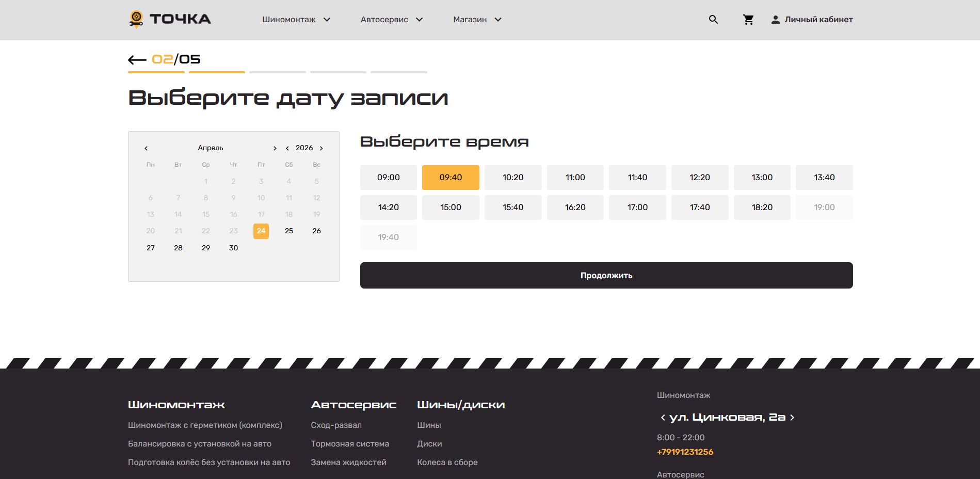Go to previous month in calendar
Image resolution: width=980 pixels, height=479 pixels.
[146, 148]
